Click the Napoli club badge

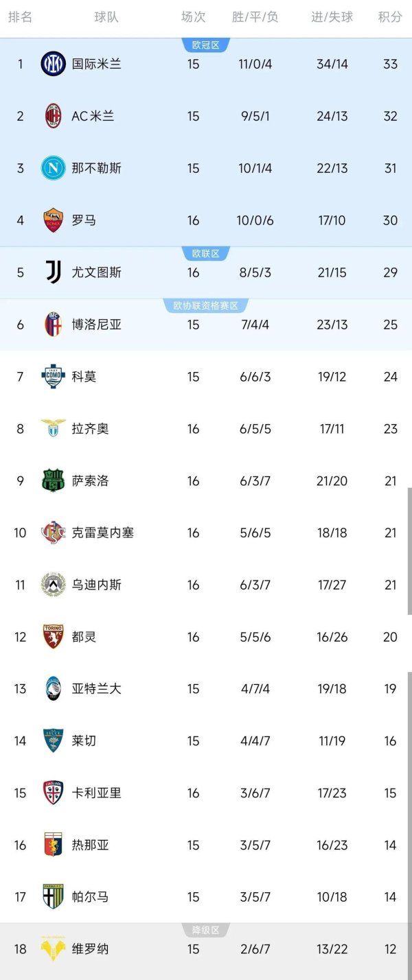[53, 168]
